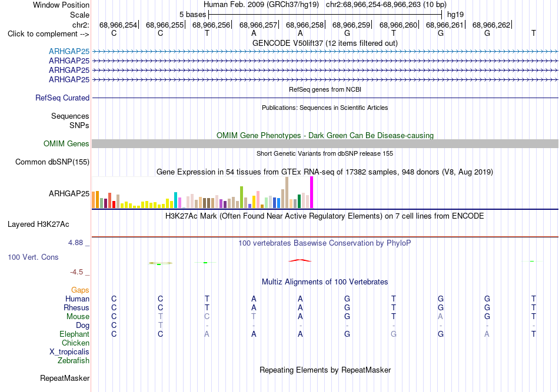Open the Repeating Elements by RepeatMasker title
Image resolution: width=559 pixels, height=392 pixels.
[325, 370]
